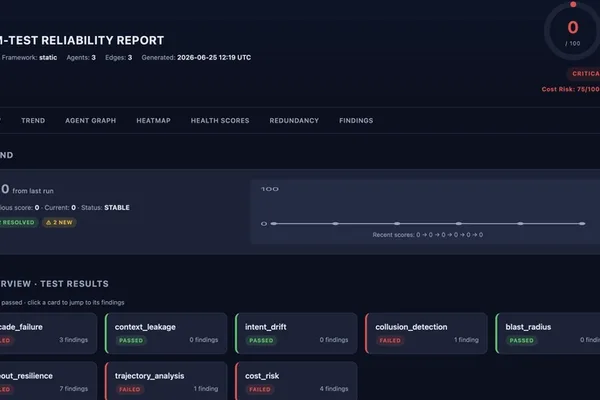Open the collusion_detection test card

[426, 333]
